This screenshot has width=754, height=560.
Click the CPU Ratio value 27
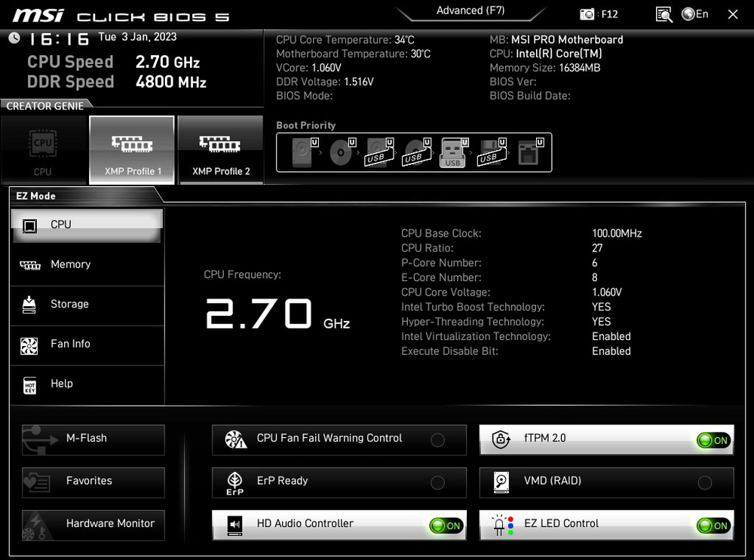pyautogui.click(x=597, y=248)
